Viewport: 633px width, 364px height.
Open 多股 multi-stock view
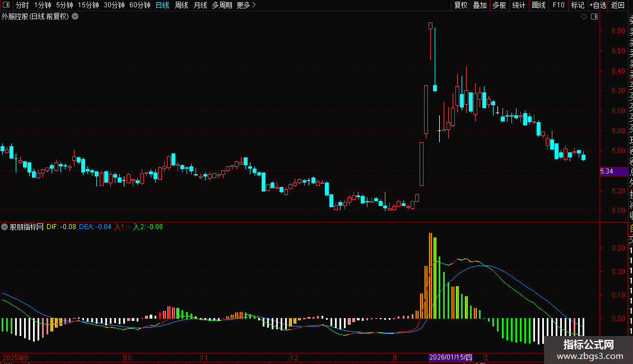[499, 5]
